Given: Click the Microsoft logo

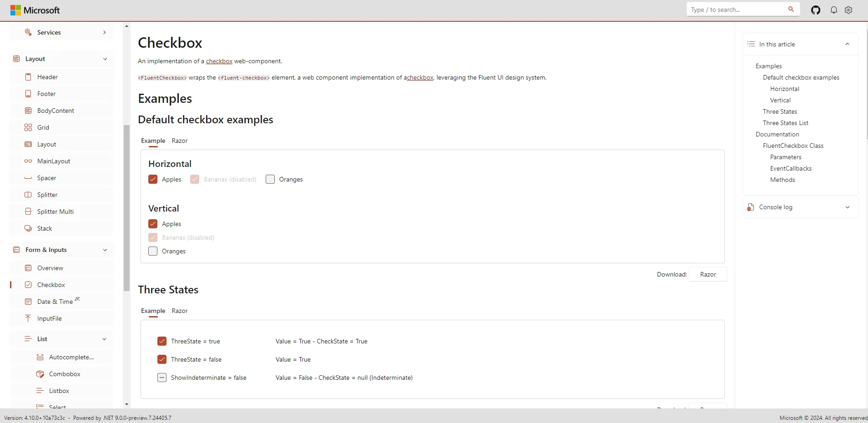Looking at the screenshot, I should [35, 10].
